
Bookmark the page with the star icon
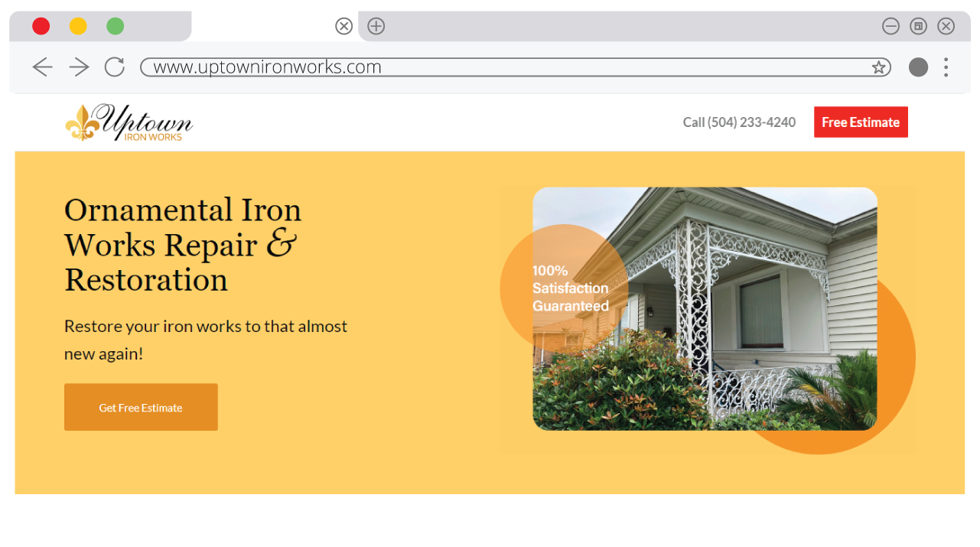[x=878, y=67]
